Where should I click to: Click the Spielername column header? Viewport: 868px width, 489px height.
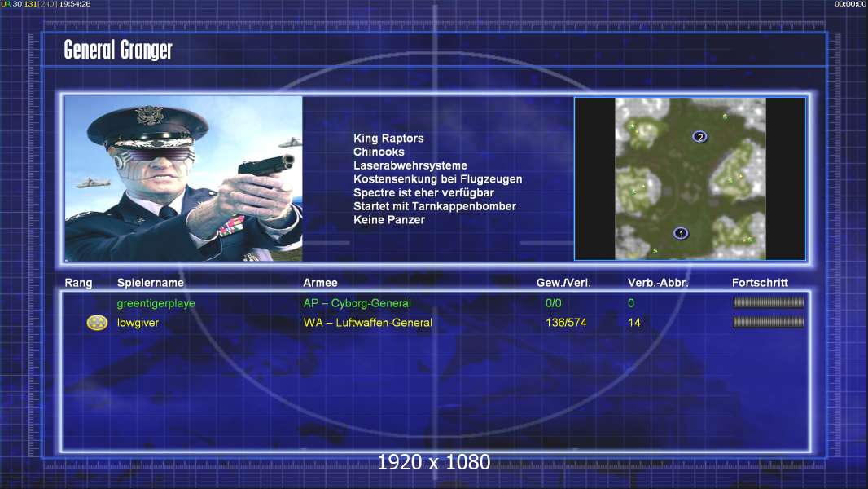[151, 283]
